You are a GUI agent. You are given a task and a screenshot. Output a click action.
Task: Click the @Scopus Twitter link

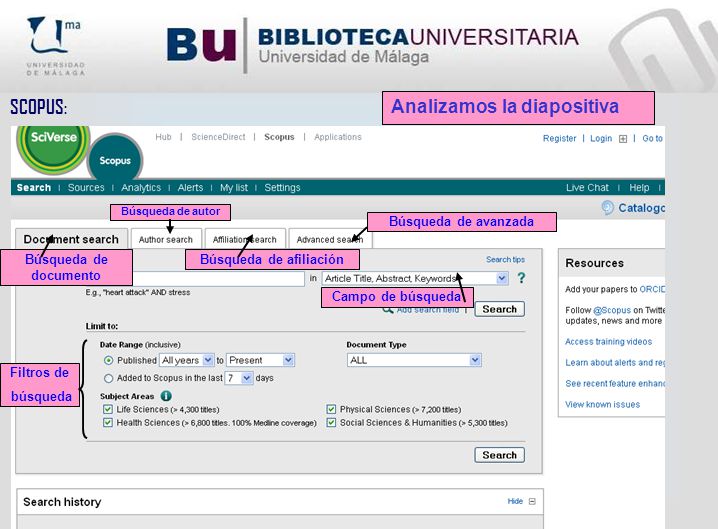tap(612, 310)
